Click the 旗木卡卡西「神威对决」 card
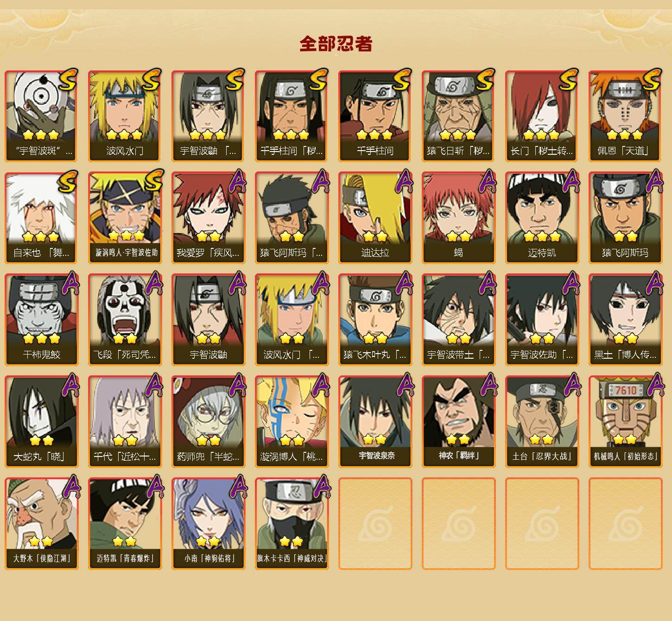This screenshot has height=621, width=672. click(x=292, y=524)
